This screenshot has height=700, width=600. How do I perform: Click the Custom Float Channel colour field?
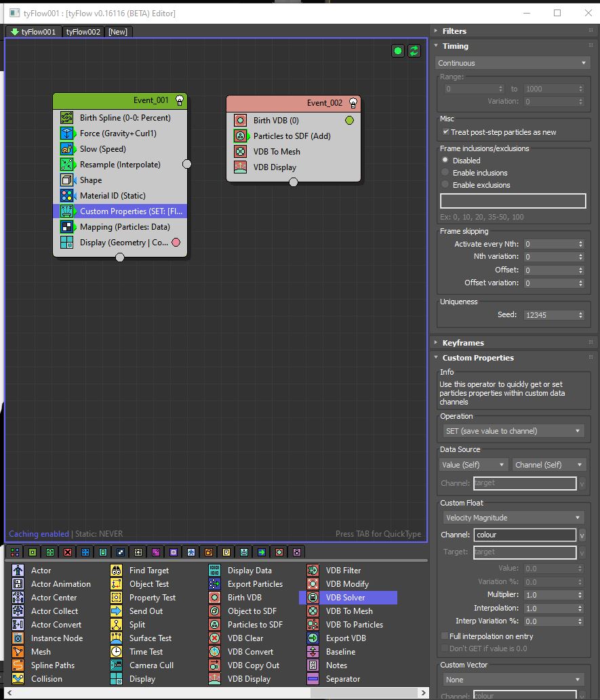coord(525,535)
